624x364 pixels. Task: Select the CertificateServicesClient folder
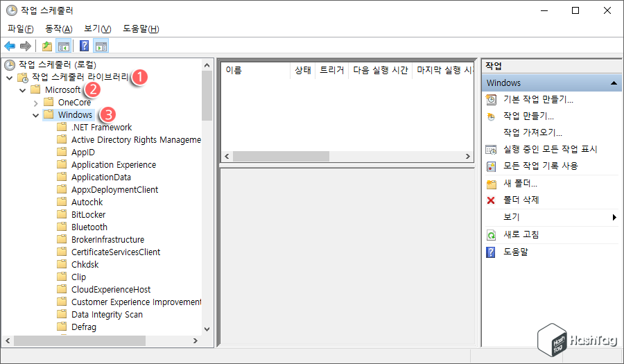[x=116, y=252]
